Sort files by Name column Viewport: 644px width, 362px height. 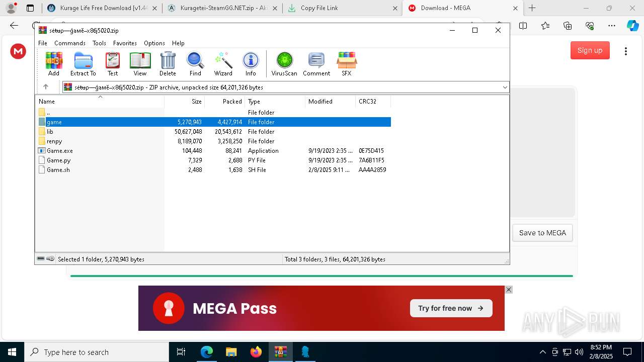[x=100, y=102]
